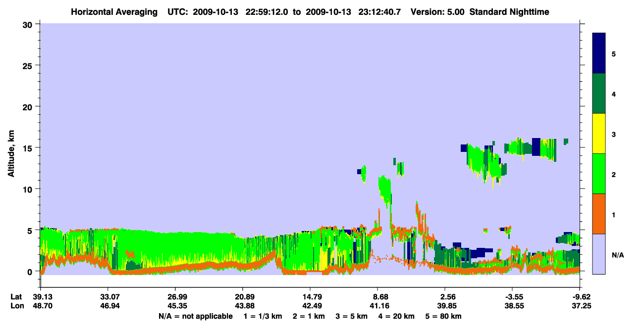Click the 'Lat' row label
Screen dimensions: 644x330
click(16, 297)
